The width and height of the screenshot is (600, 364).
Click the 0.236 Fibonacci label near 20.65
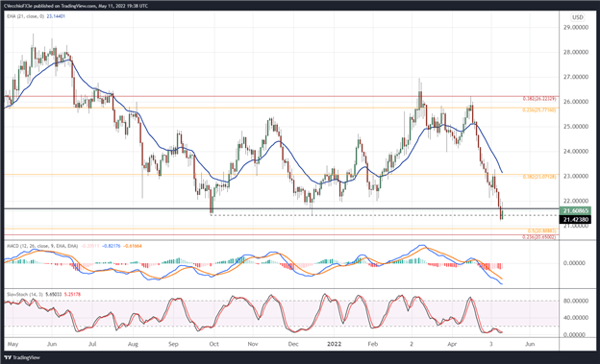point(539,237)
